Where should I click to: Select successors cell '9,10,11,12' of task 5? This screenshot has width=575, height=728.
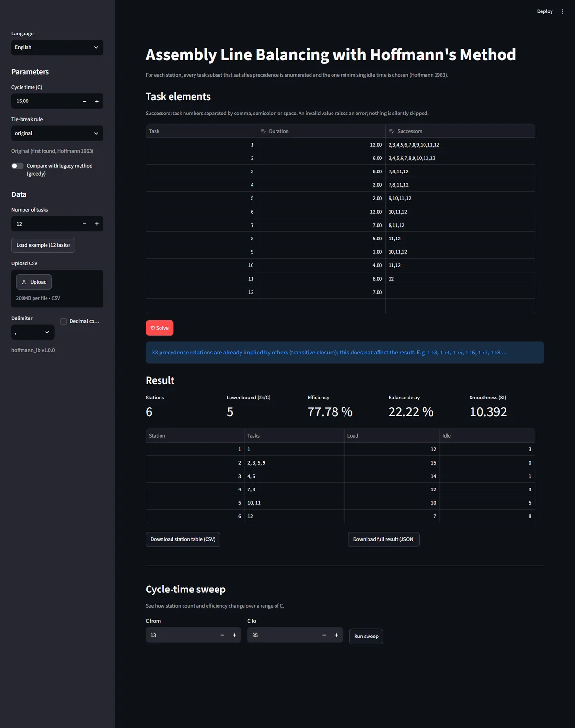(x=460, y=198)
